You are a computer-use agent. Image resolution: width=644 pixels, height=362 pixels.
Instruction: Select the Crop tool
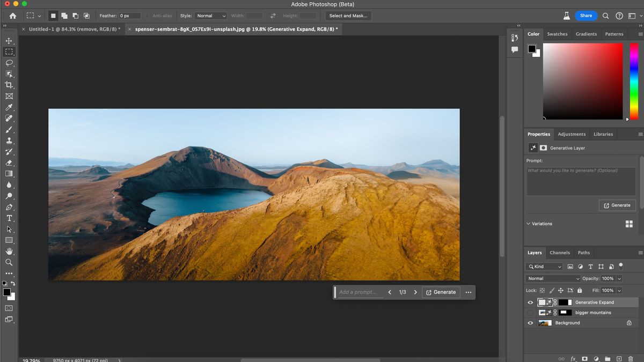pyautogui.click(x=9, y=86)
